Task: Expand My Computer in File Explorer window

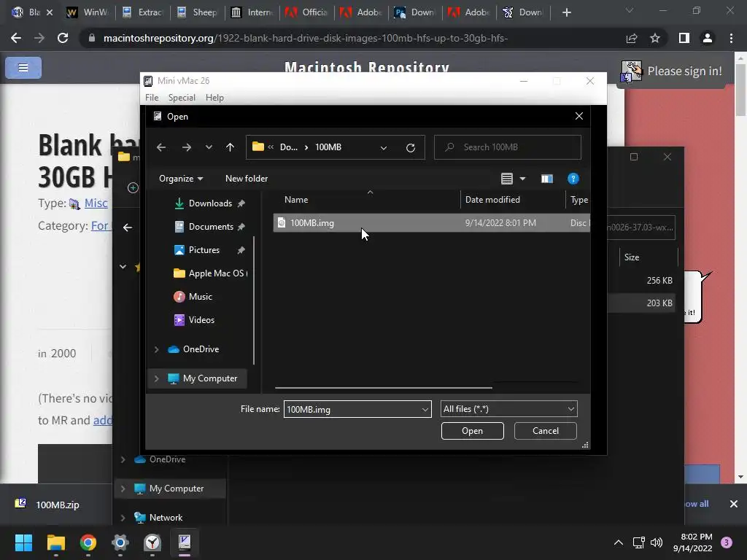Action: [123, 489]
